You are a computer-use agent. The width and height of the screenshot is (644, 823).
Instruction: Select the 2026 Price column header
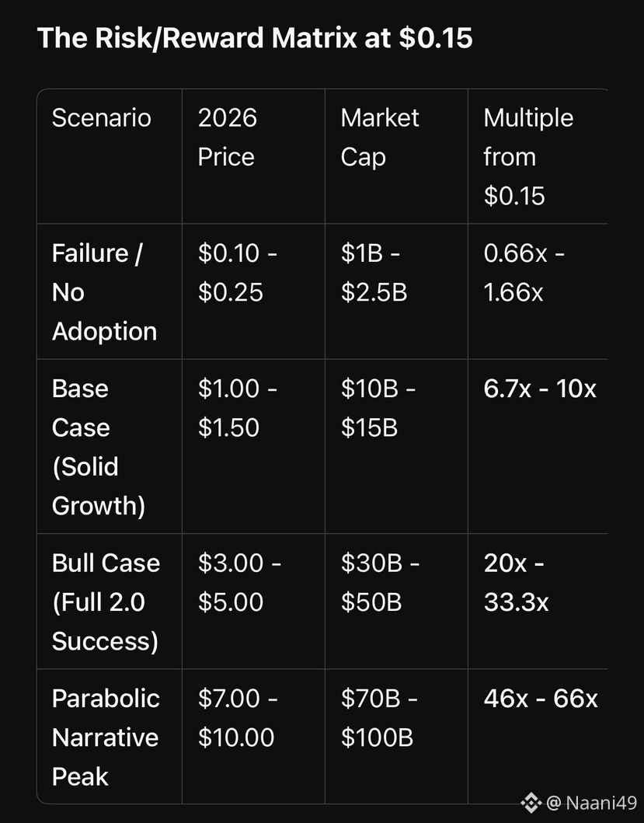(228, 137)
